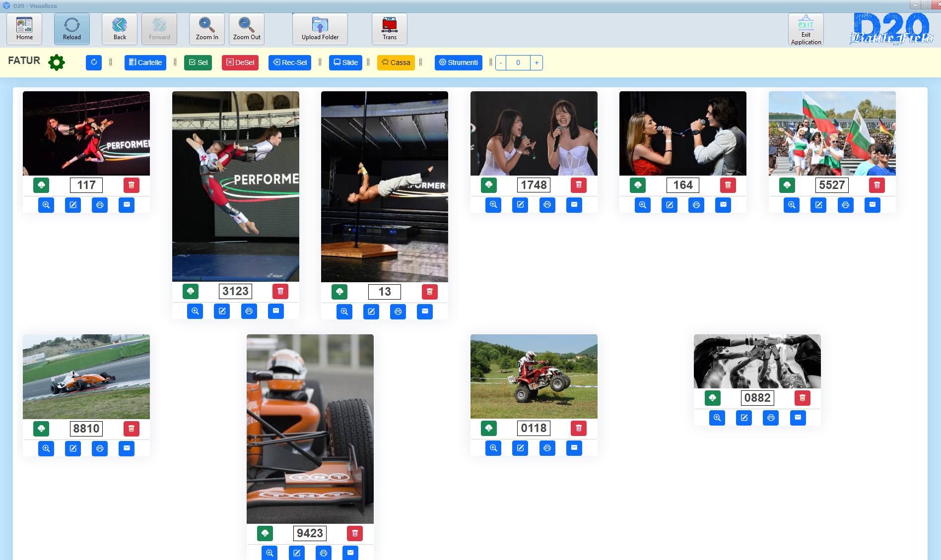Increase counter with plus button
The width and height of the screenshot is (941, 560).
537,62
